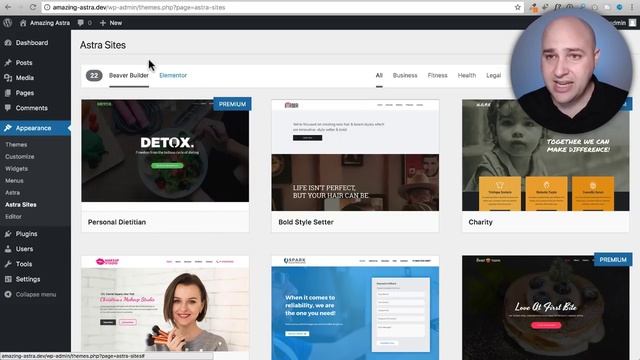Click the Personal Dietitian title text
640x360 pixels.
point(117,222)
